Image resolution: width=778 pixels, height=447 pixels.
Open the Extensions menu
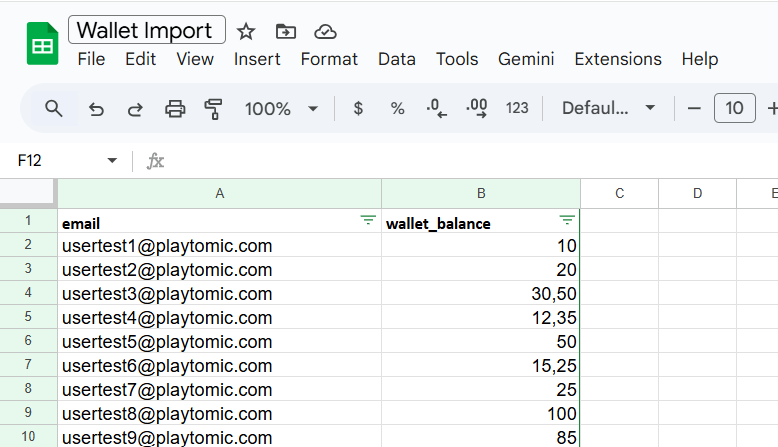coord(618,59)
